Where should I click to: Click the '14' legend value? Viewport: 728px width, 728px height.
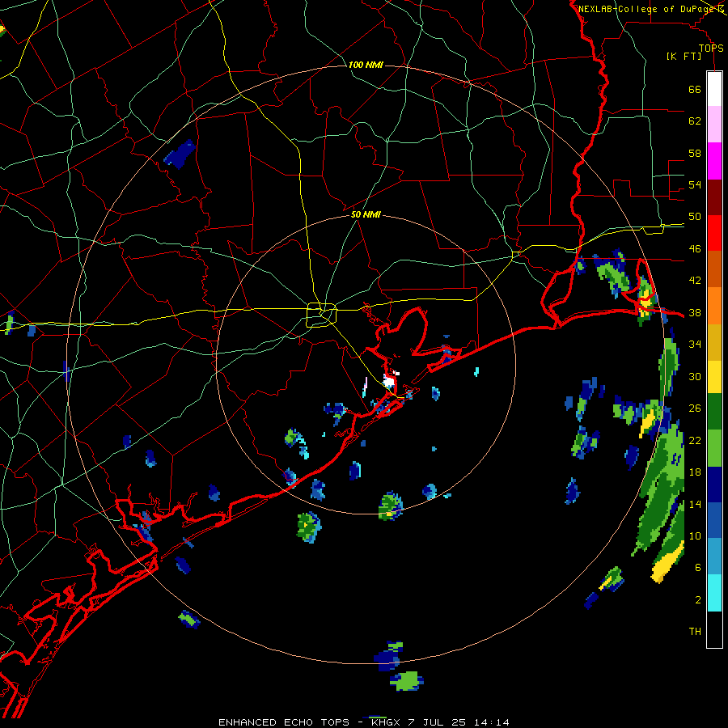point(695,504)
